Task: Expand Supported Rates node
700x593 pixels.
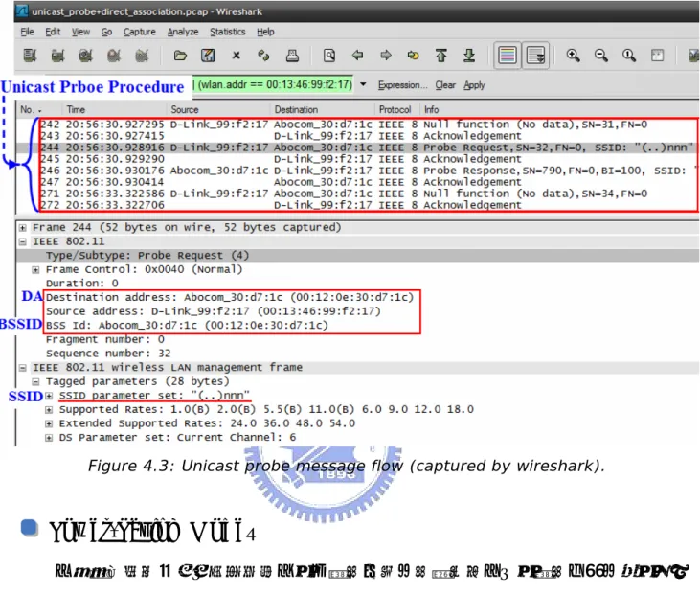Action: (49, 409)
